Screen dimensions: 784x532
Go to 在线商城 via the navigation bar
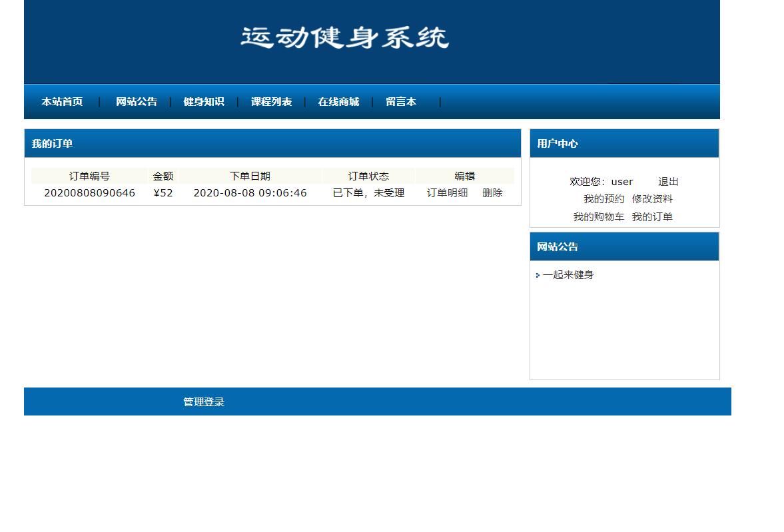pos(338,102)
